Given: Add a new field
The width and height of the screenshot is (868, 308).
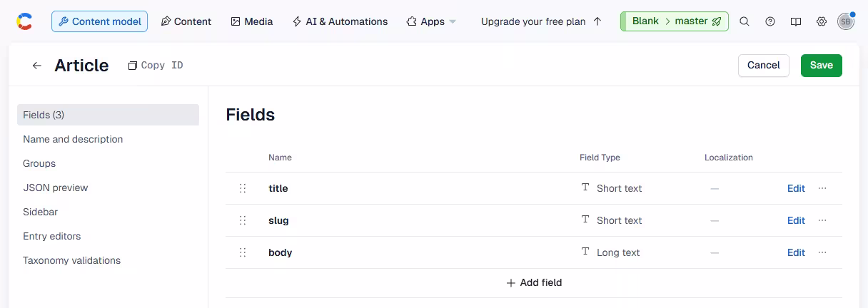Looking at the screenshot, I should pyautogui.click(x=534, y=283).
